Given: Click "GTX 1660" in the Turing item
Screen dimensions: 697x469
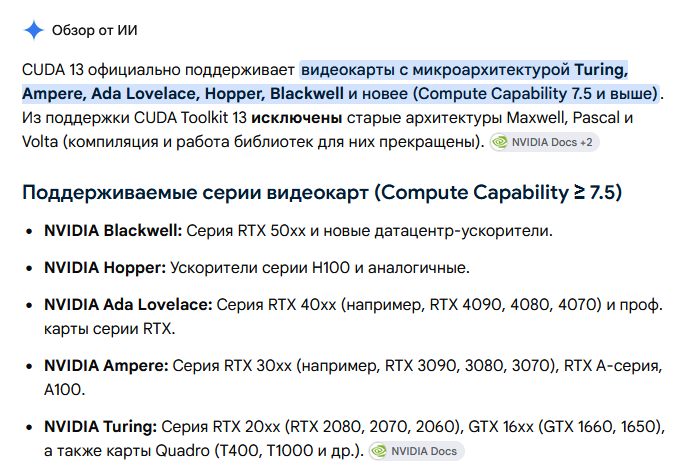Looking at the screenshot, I should (x=578, y=426).
